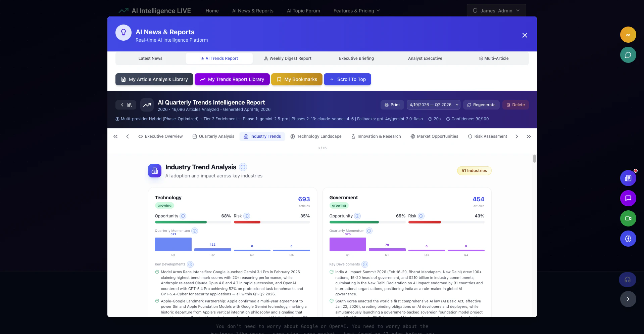The height and width of the screenshot is (334, 644).
Task: Click the infinity icon floating button
Action: pyautogui.click(x=628, y=35)
